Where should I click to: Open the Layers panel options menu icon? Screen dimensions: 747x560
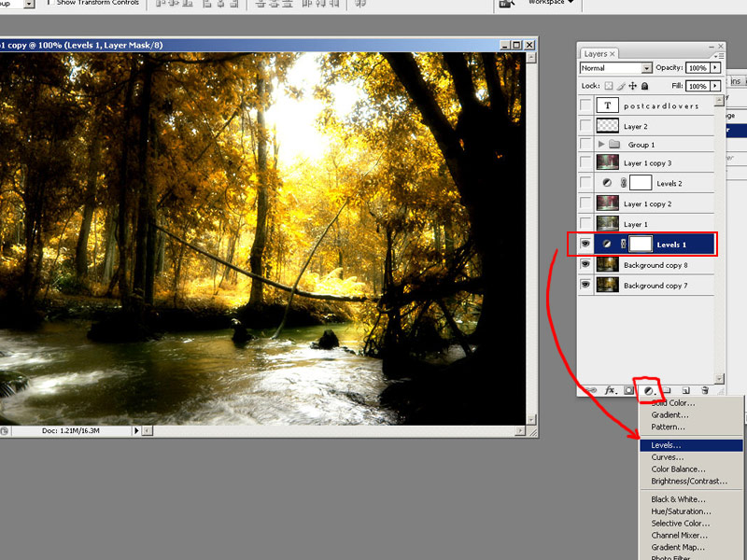(719, 56)
